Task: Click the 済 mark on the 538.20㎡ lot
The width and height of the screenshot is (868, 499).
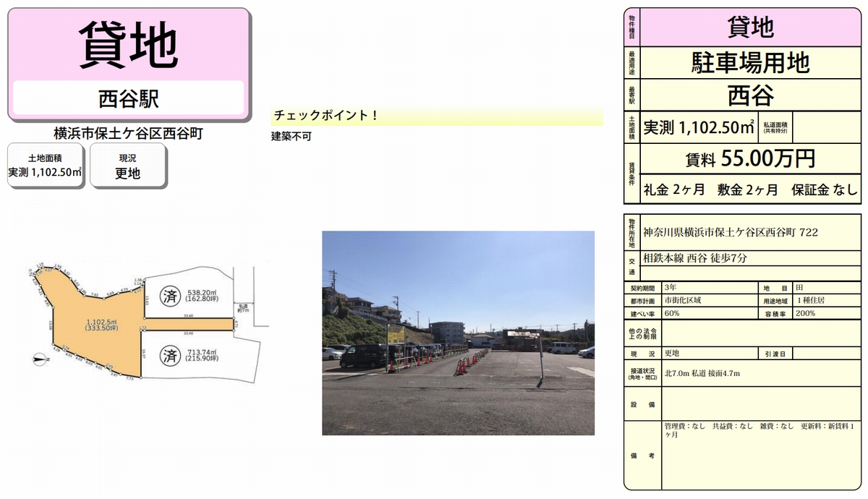Action: click(x=171, y=292)
